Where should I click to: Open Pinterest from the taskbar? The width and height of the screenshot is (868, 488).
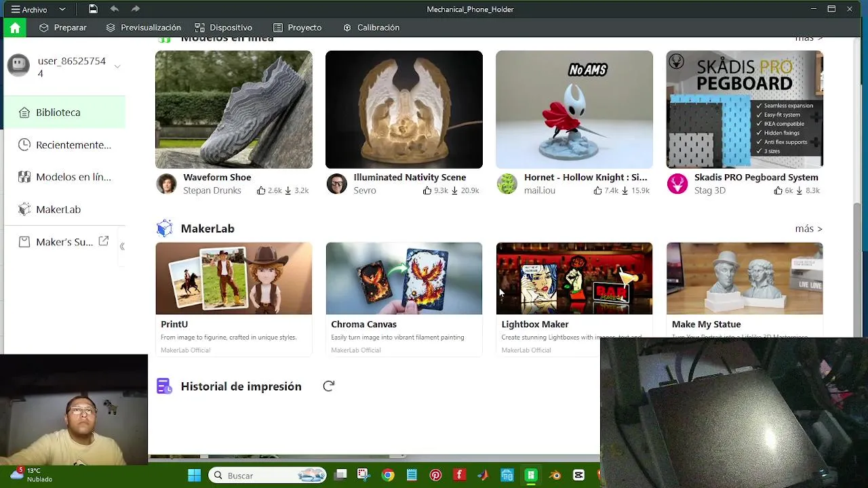click(x=435, y=475)
